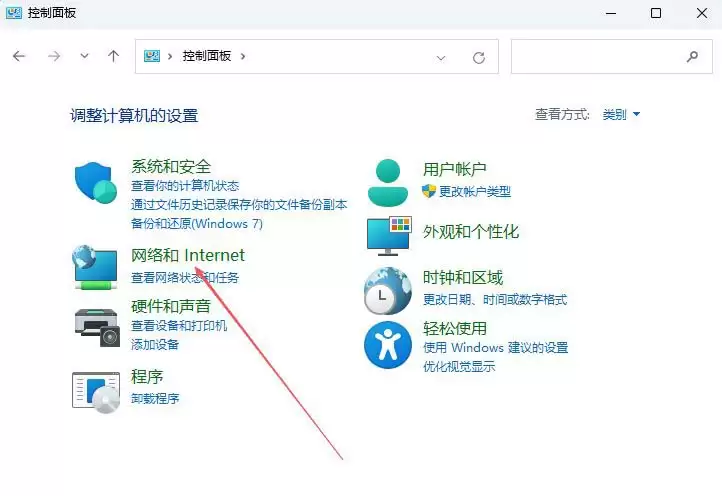Go back with the left arrow
Image resolution: width=722 pixels, height=496 pixels.
click(x=19, y=56)
